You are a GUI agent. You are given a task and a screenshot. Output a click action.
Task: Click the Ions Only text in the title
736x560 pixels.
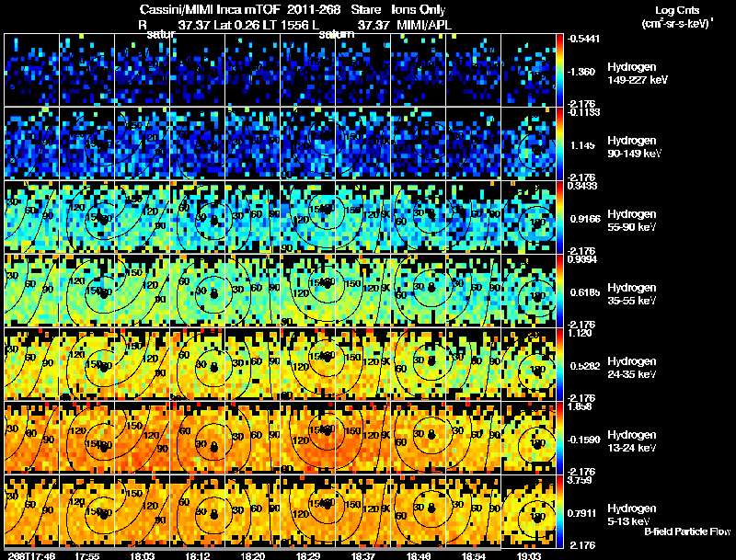(419, 9)
